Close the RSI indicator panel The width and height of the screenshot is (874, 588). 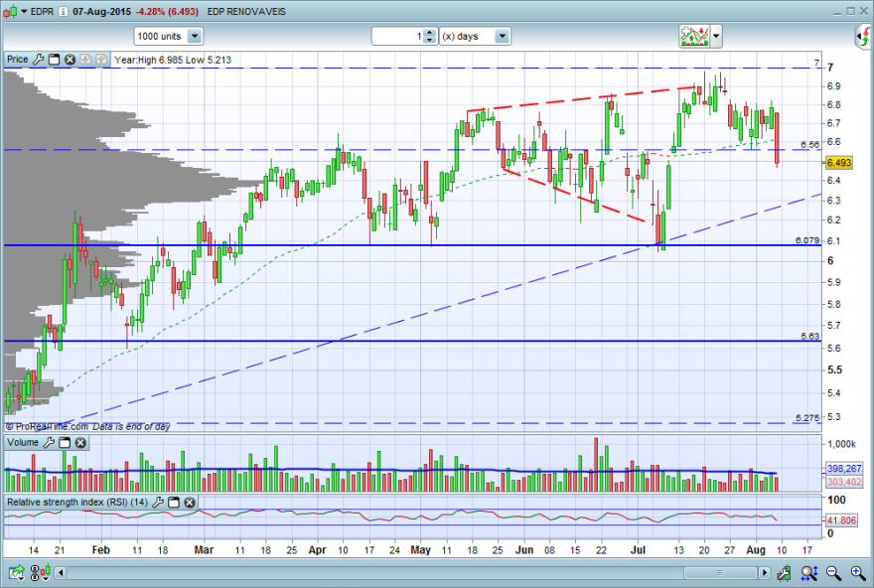click(190, 503)
